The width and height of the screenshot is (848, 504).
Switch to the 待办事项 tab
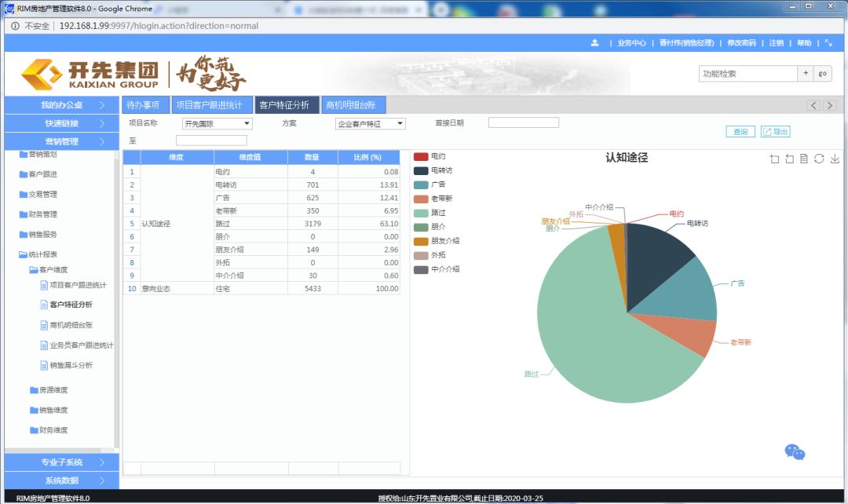coord(145,105)
